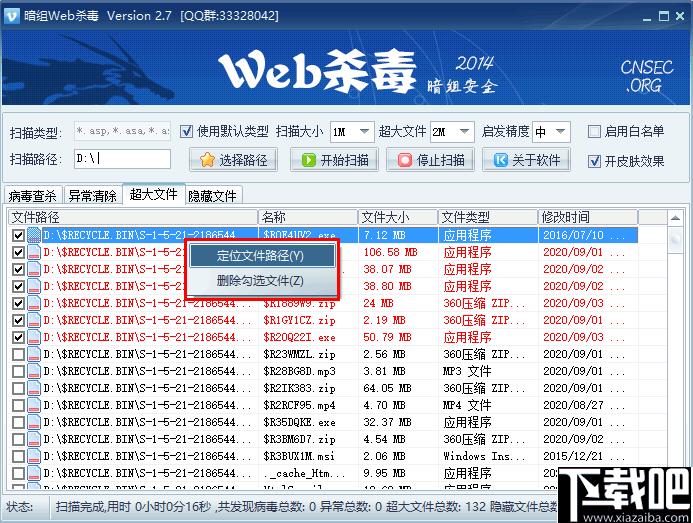Image resolution: width=693 pixels, height=523 pixels.
Task: Toggle 开皮肤效果 checkbox
Action: click(594, 161)
